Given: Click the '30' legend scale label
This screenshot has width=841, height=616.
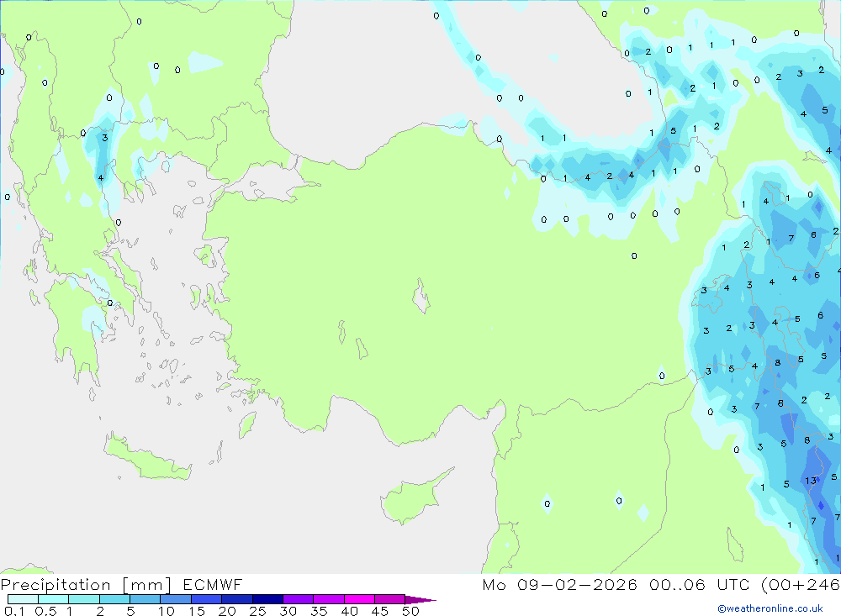Looking at the screenshot, I should point(288,611).
